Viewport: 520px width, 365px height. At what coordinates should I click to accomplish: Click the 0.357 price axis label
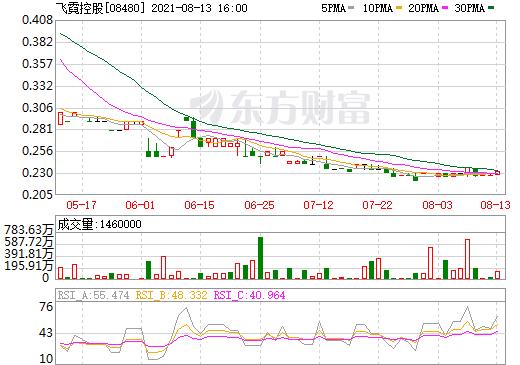tap(38, 64)
